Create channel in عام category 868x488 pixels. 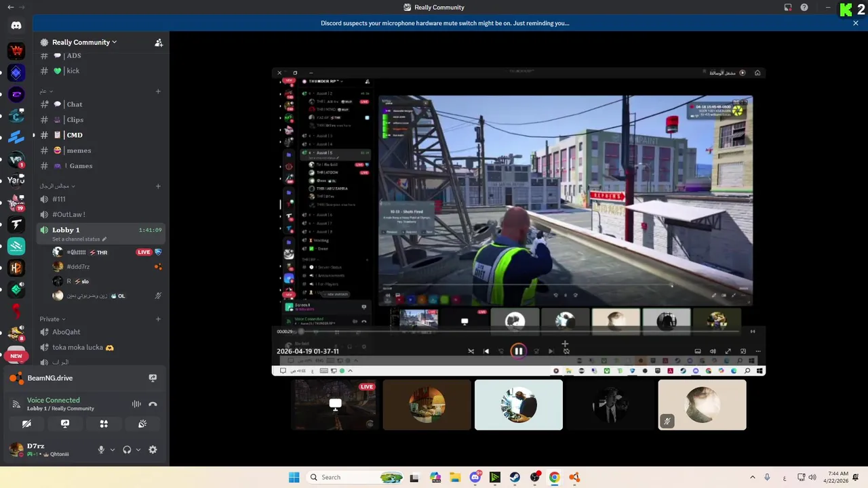click(158, 91)
